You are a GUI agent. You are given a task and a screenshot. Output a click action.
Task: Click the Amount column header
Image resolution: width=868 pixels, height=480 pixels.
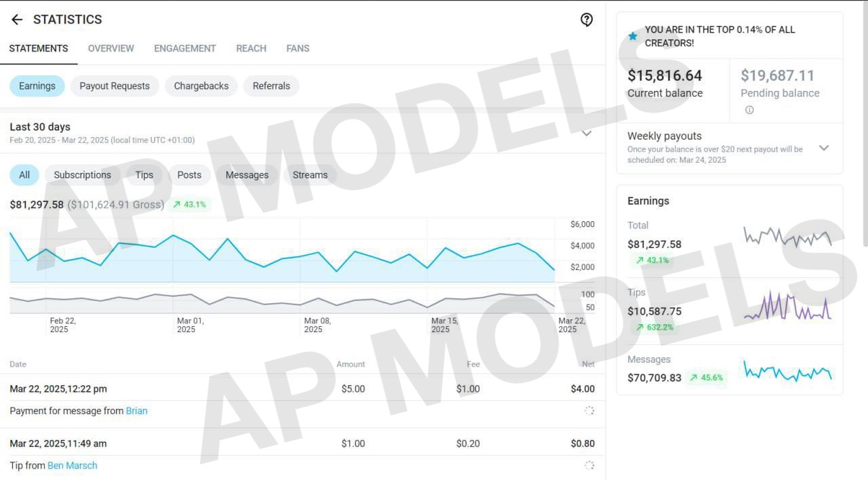coord(351,365)
